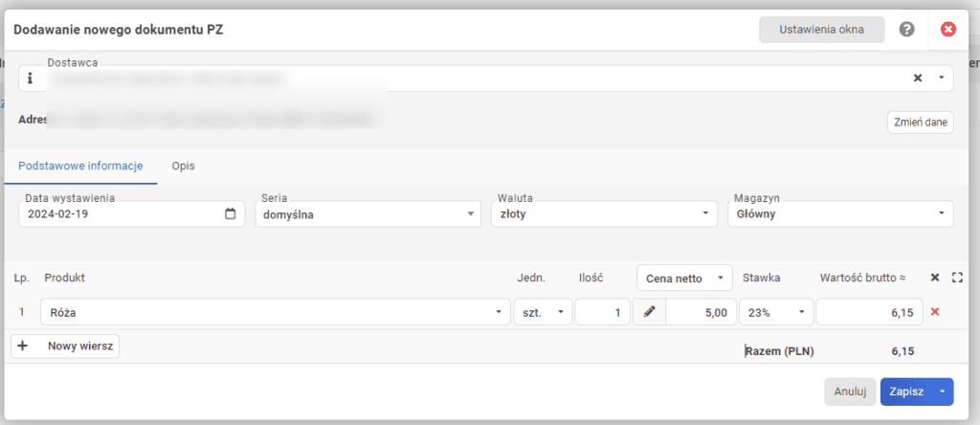This screenshot has height=425, width=980.
Task: Add a row with Nowy wiersz
Action: [65, 347]
